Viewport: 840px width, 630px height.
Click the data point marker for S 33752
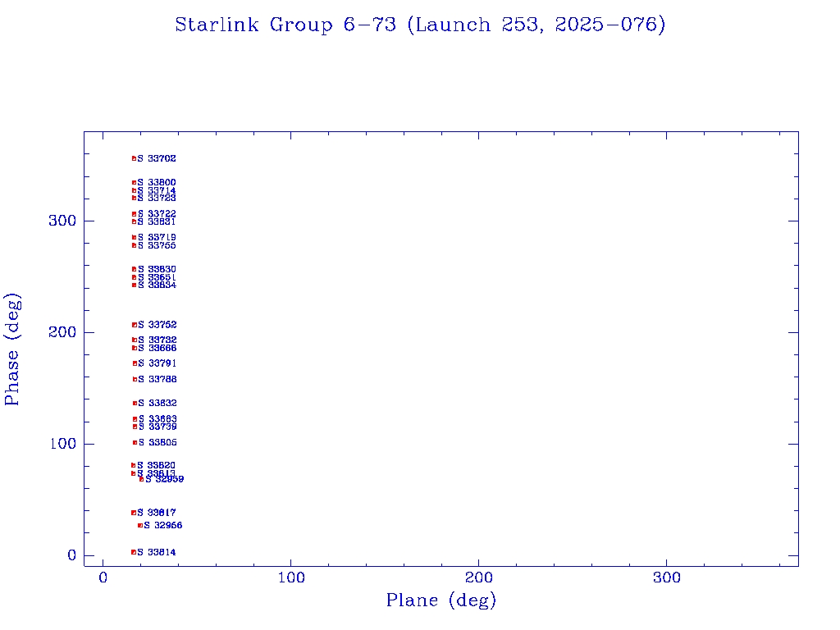[x=135, y=325]
